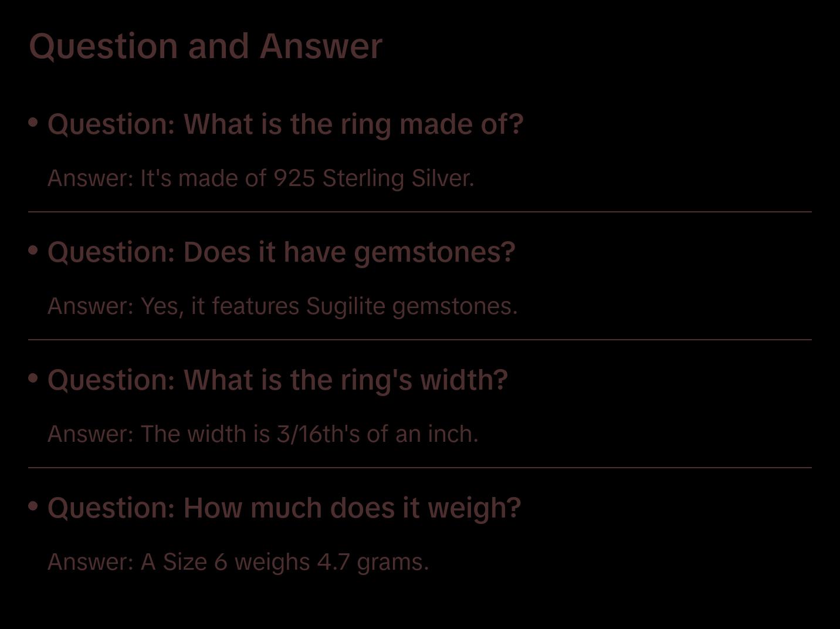Screen dimensions: 840x629
Task: Click the answer giving the Size 6 weight
Action: coord(238,562)
